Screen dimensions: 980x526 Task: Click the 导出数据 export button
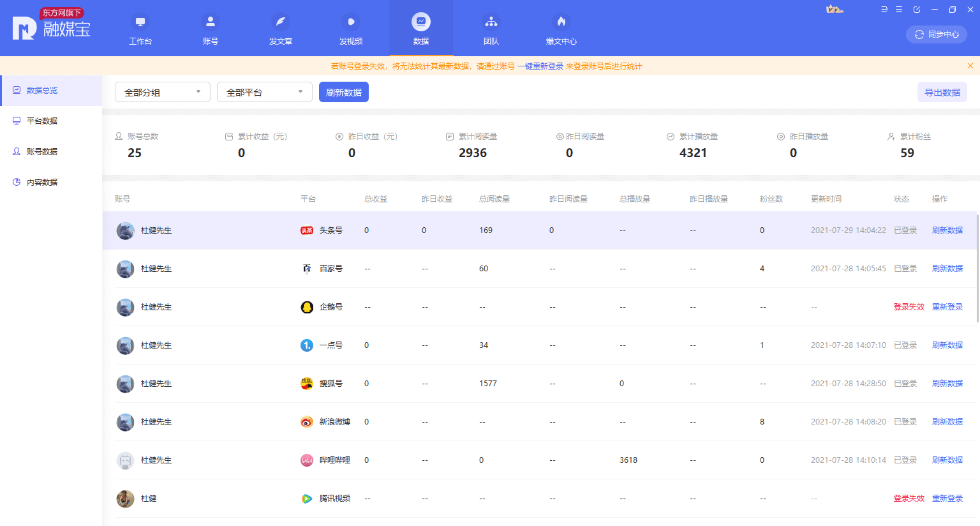(x=942, y=92)
